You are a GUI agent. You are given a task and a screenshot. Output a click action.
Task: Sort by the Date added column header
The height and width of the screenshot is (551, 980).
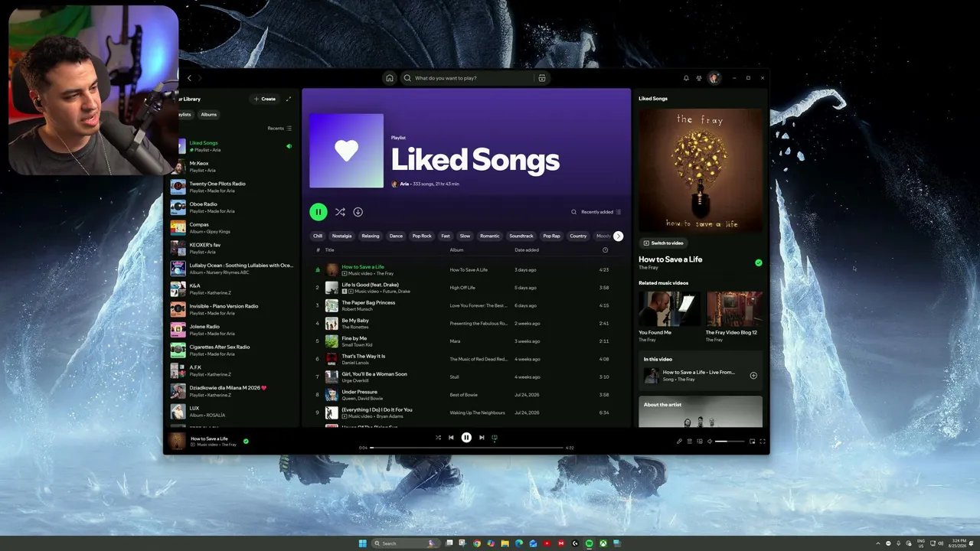[x=527, y=250]
